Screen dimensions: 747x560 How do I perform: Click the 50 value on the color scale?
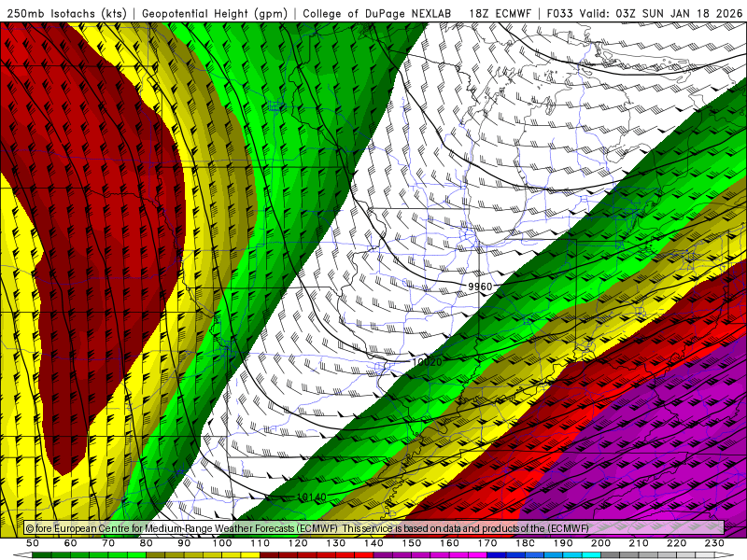pyautogui.click(x=33, y=543)
